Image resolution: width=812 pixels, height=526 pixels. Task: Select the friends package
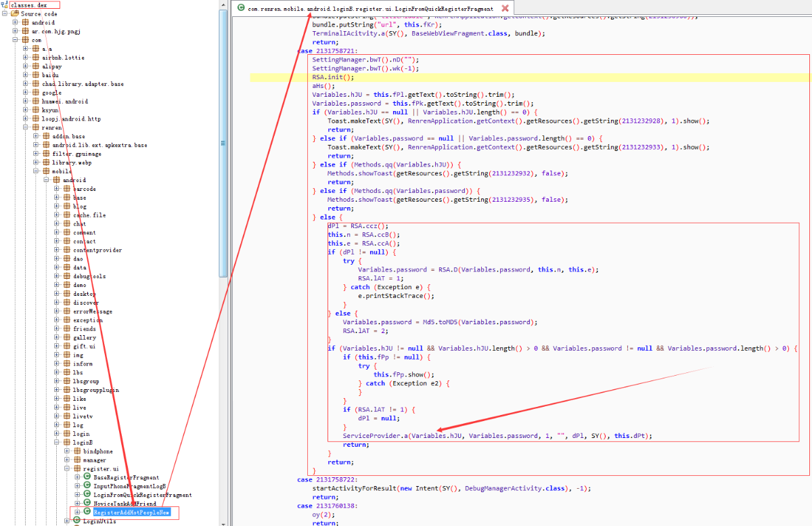click(x=85, y=329)
